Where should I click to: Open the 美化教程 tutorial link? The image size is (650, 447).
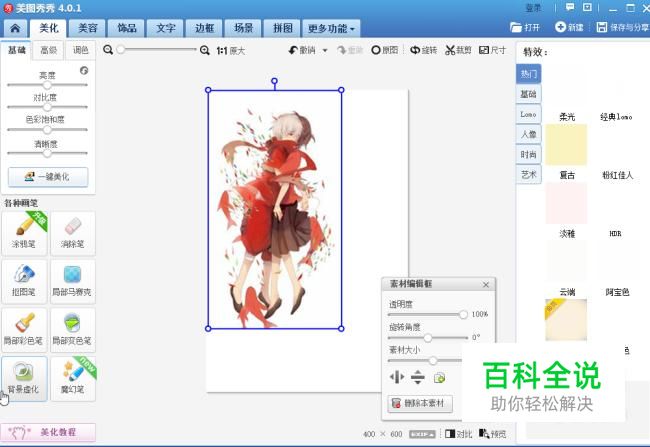pyautogui.click(x=48, y=432)
